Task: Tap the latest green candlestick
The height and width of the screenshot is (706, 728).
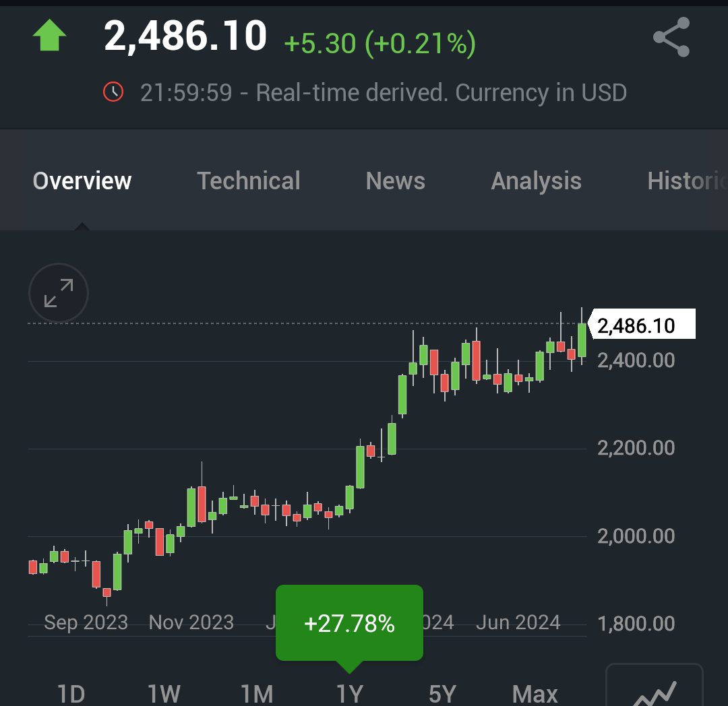Action: 582,340
